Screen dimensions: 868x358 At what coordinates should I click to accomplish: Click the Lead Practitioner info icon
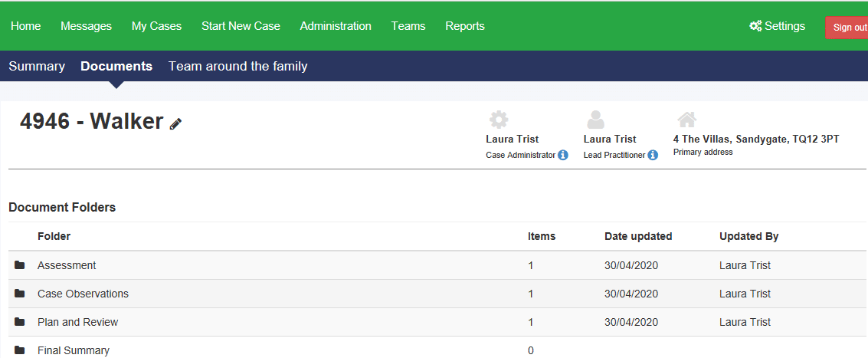coord(653,155)
